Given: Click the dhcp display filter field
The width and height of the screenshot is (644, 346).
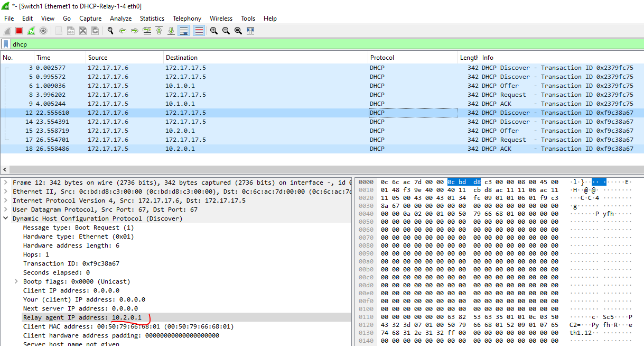Looking at the screenshot, I should tap(317, 44).
